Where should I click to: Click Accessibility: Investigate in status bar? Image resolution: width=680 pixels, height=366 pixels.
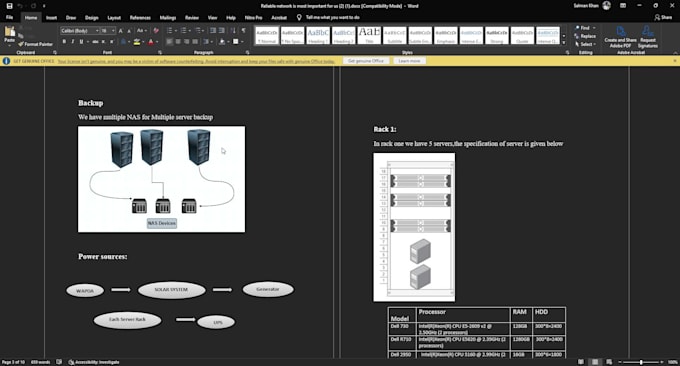pos(94,362)
